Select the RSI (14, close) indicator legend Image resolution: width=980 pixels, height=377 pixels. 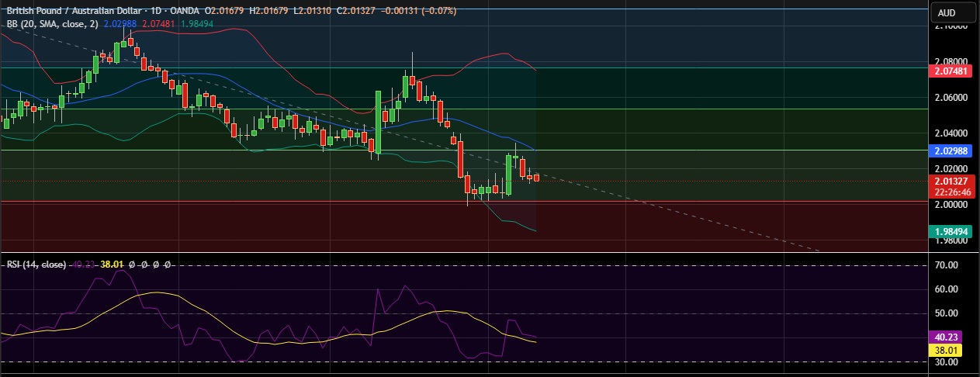coord(36,265)
